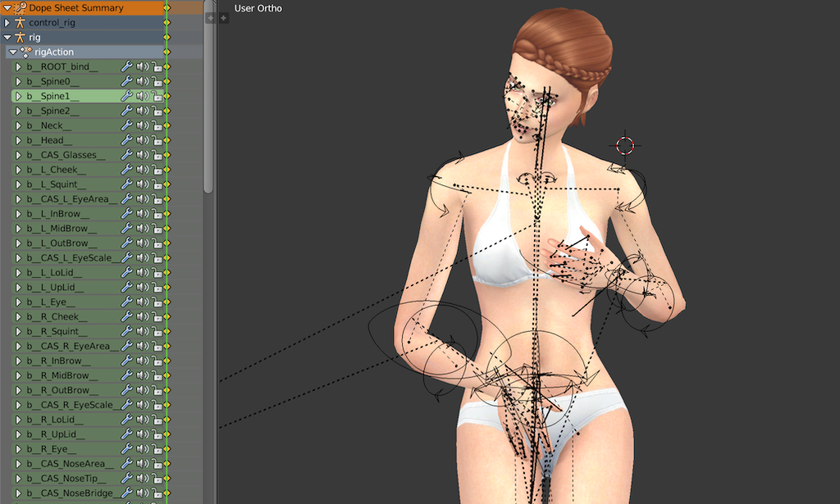Lock the b__CAS_NoseTip__ channel
Image resolution: width=840 pixels, height=504 pixels.
point(157,479)
